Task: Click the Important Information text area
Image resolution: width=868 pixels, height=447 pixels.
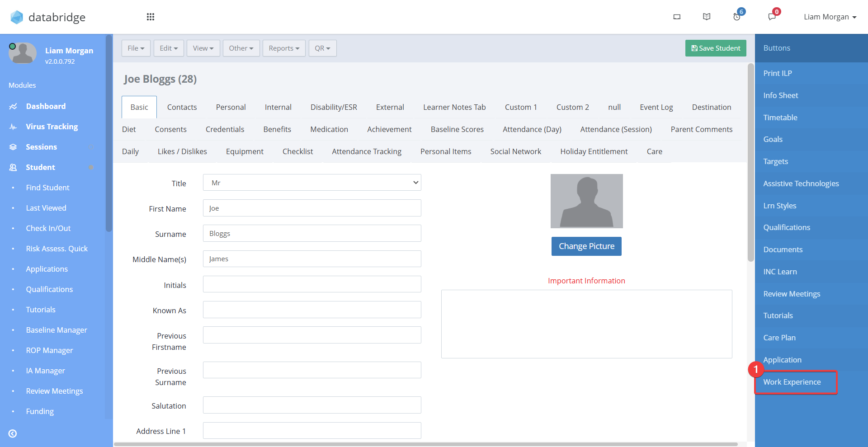Action: [x=586, y=324]
